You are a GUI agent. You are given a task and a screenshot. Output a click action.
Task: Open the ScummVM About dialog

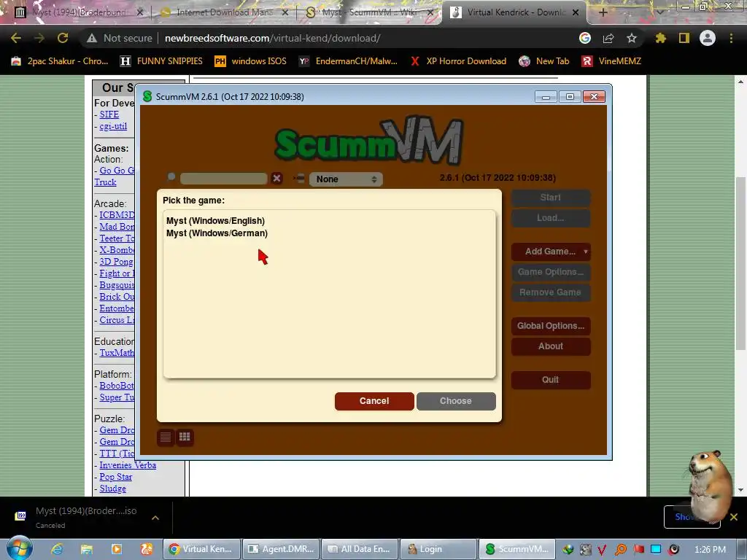[551, 346]
